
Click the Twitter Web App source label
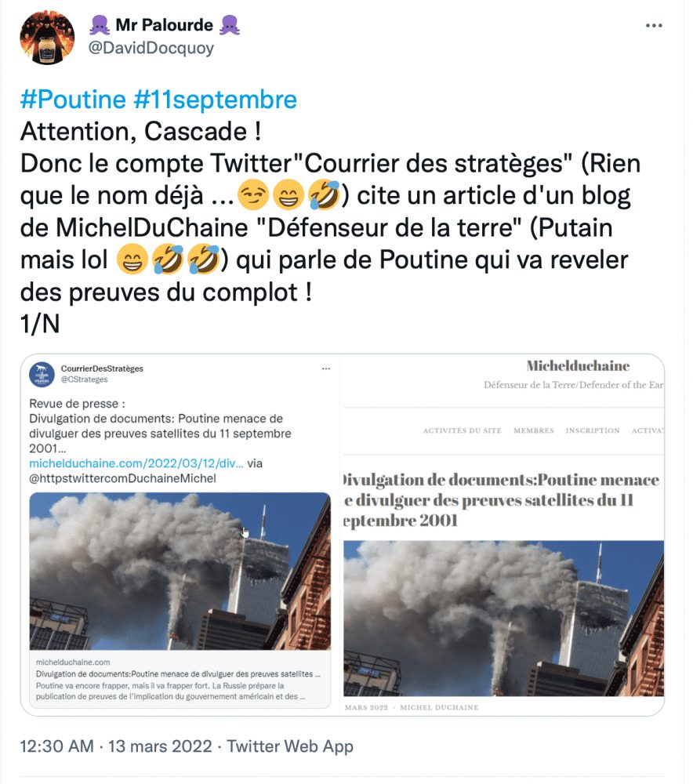[x=290, y=746]
